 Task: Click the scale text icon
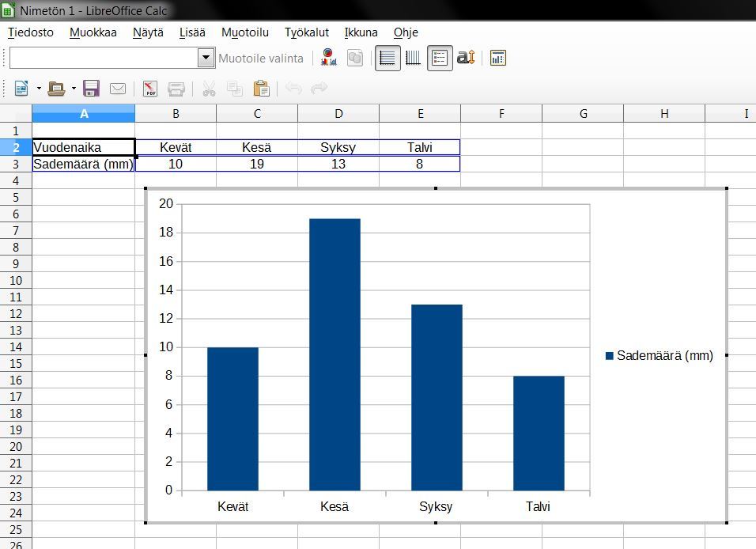coord(466,58)
